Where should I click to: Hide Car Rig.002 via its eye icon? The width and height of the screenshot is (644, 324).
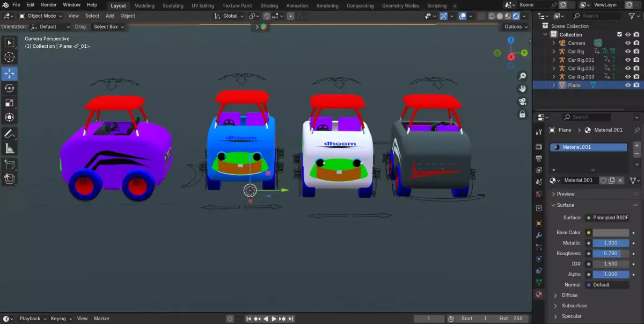point(628,68)
